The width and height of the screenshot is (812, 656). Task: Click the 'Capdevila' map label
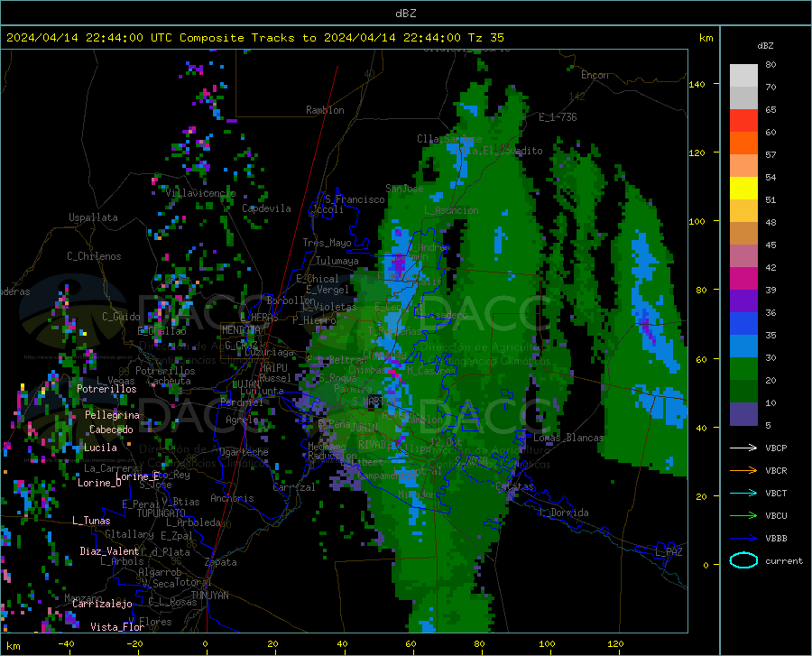tap(266, 208)
